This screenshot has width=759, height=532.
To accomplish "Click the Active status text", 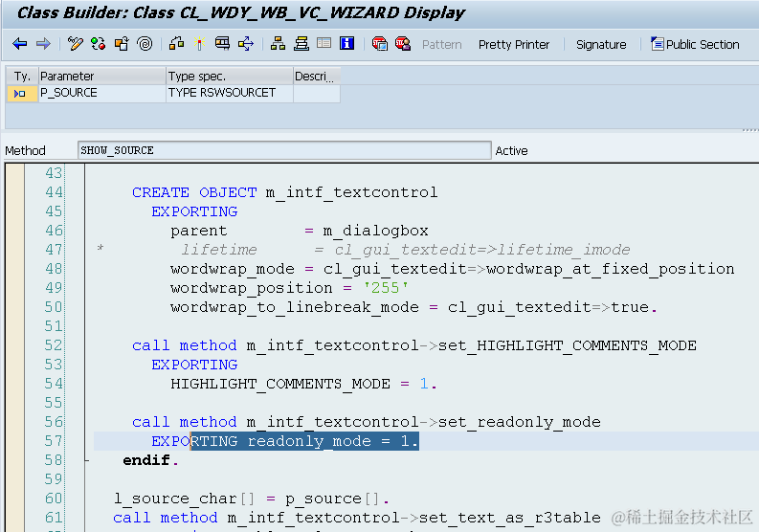I will coord(511,151).
